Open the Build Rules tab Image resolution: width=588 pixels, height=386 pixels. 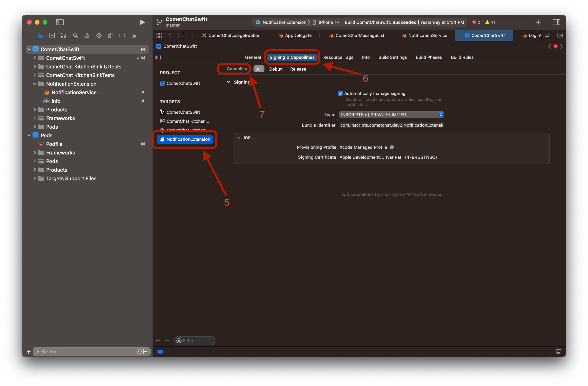462,57
